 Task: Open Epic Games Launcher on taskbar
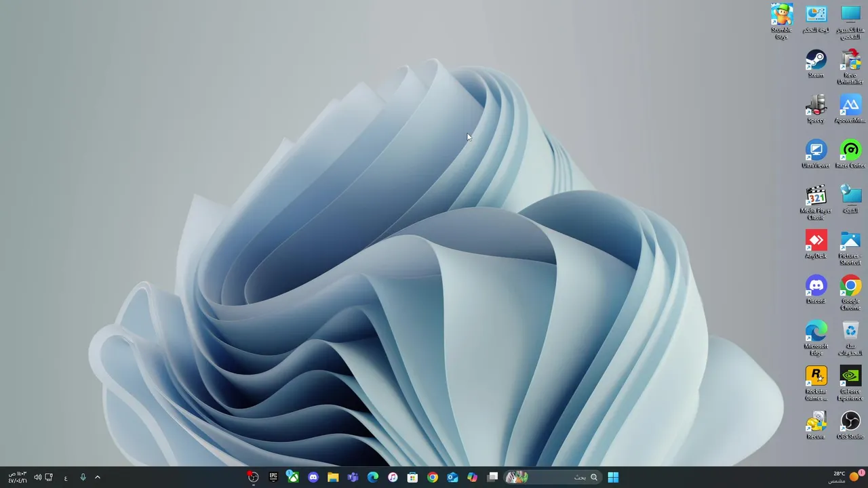(273, 477)
